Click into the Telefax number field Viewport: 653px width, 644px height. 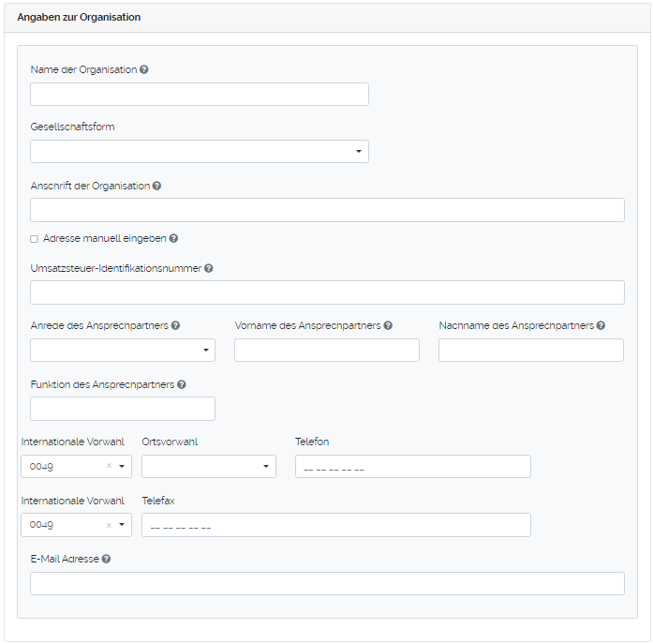tap(335, 525)
